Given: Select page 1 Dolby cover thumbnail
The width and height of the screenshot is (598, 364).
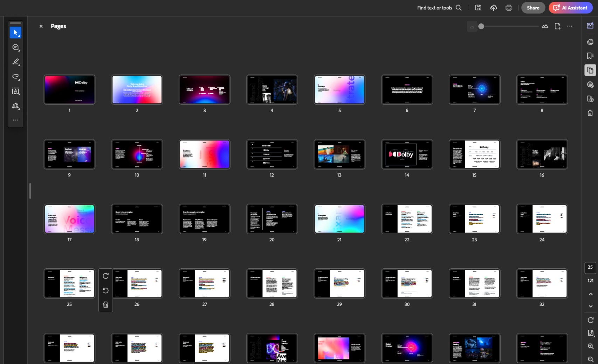Looking at the screenshot, I should point(69,90).
